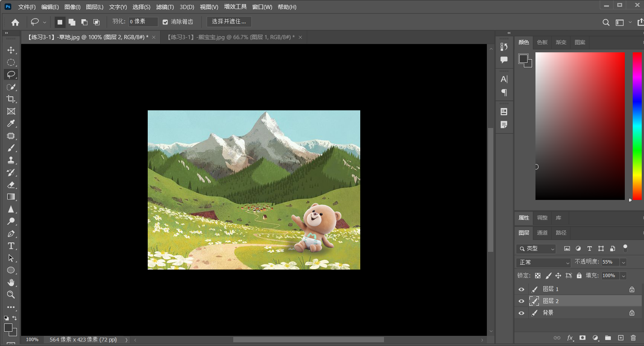The height and width of the screenshot is (346, 644).
Task: Create new group folder icon
Action: [608, 338]
